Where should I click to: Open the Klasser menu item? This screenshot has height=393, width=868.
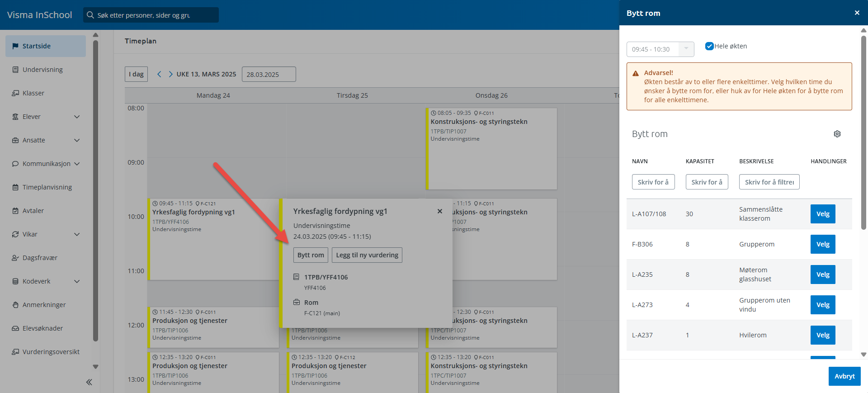click(x=46, y=93)
